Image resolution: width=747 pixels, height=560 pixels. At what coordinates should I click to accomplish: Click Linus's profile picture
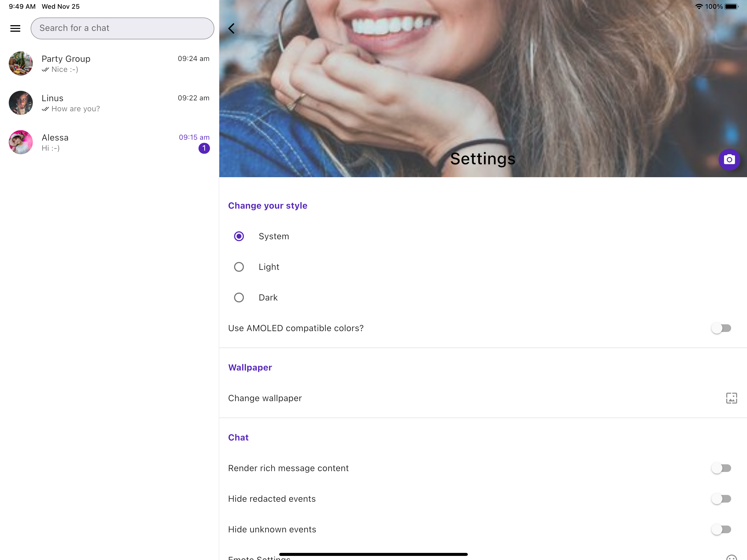21,103
